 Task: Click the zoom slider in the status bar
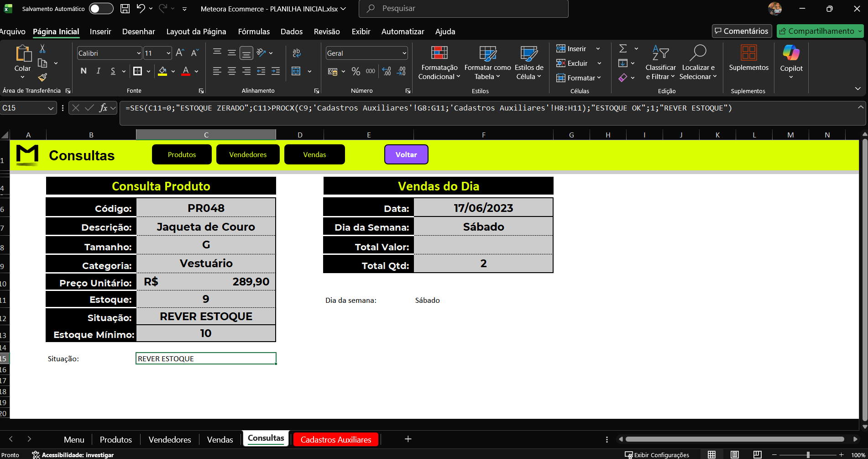point(808,455)
